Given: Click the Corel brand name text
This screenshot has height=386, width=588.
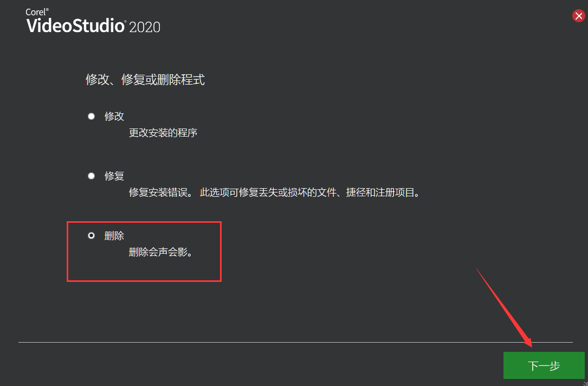Looking at the screenshot, I should (37, 12).
